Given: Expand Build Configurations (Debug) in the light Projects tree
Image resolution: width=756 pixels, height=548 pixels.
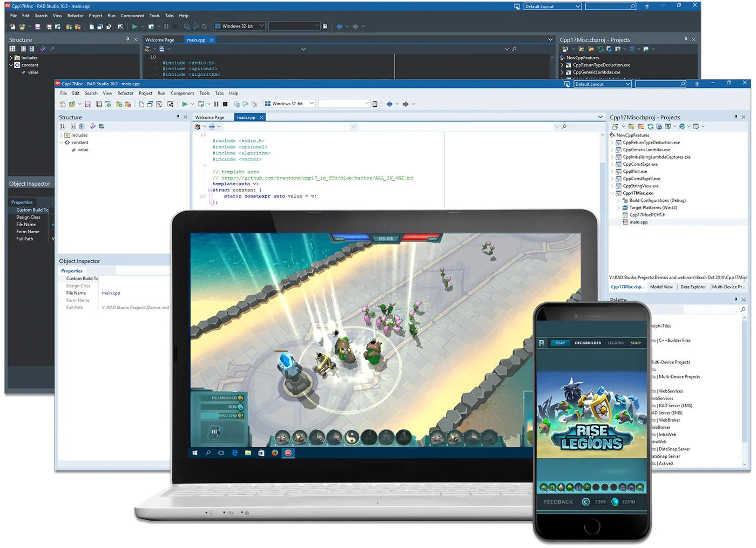Looking at the screenshot, I should click(619, 200).
